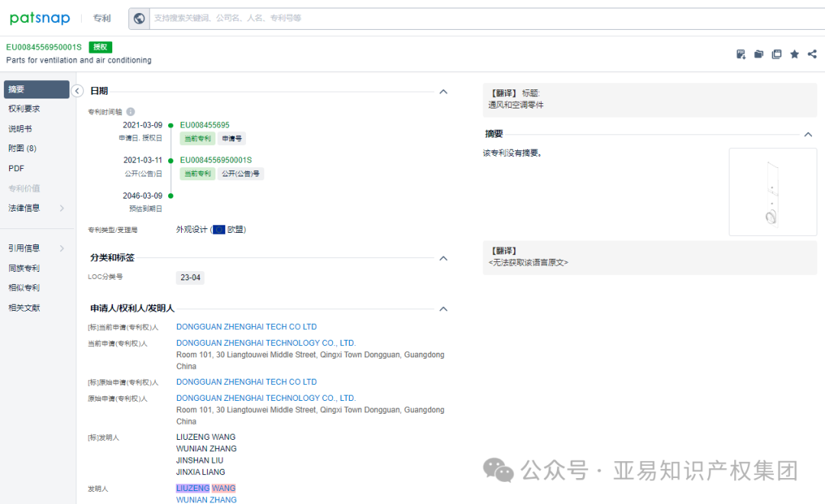Click the patsnap logo
This screenshot has height=504, width=825.
pos(40,18)
